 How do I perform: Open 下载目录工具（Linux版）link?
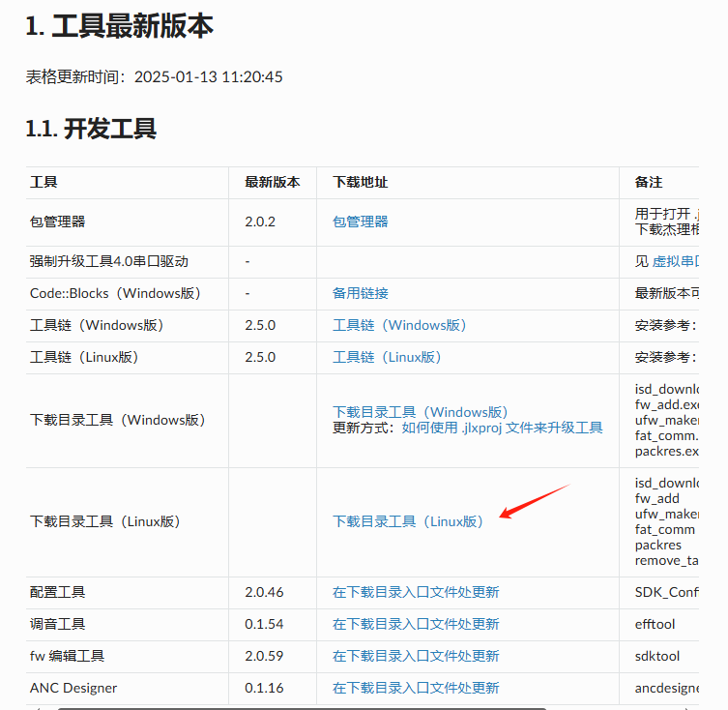408,521
